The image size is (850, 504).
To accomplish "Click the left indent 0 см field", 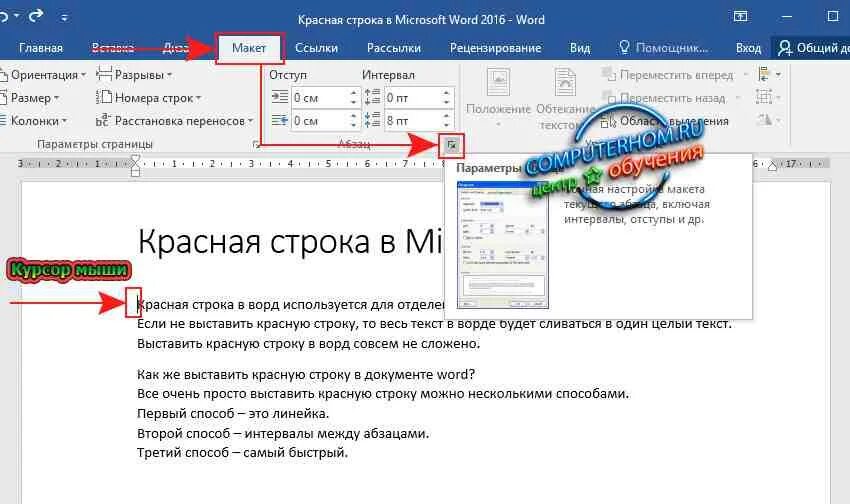I will [x=319, y=98].
